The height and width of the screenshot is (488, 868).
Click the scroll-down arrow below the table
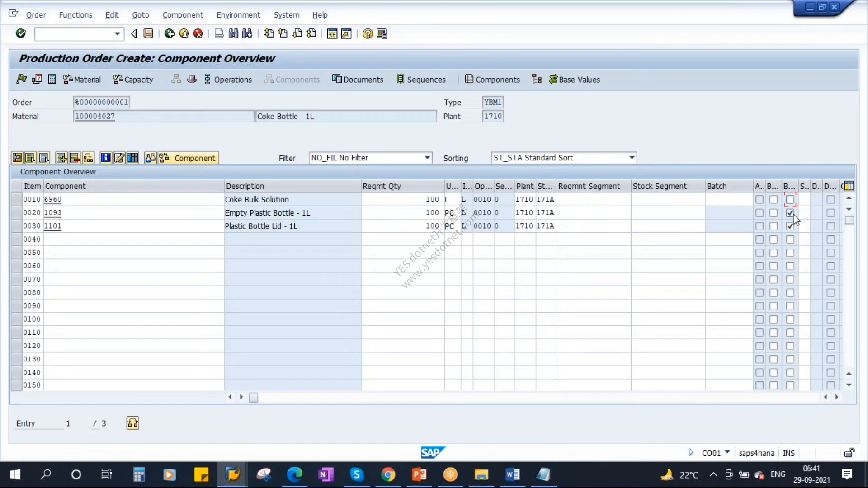849,385
